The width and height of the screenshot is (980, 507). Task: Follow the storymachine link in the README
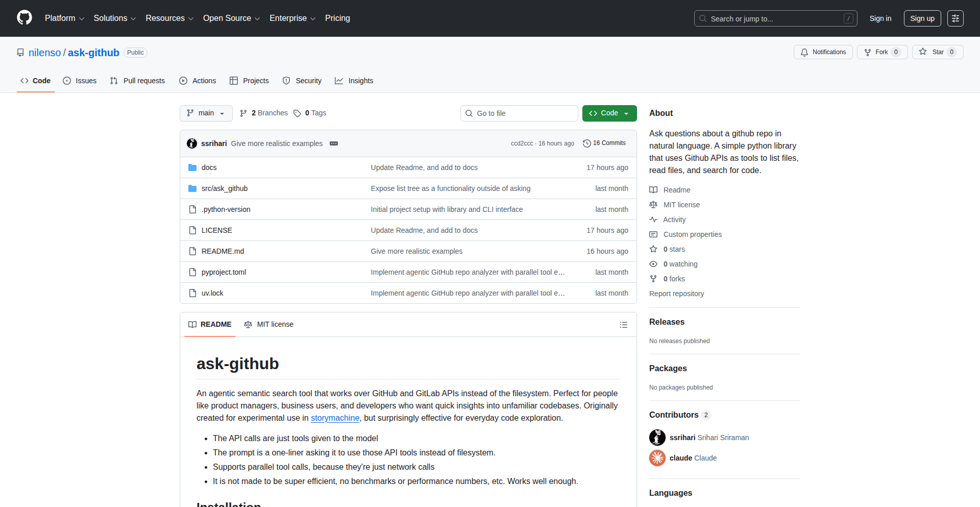tap(335, 418)
